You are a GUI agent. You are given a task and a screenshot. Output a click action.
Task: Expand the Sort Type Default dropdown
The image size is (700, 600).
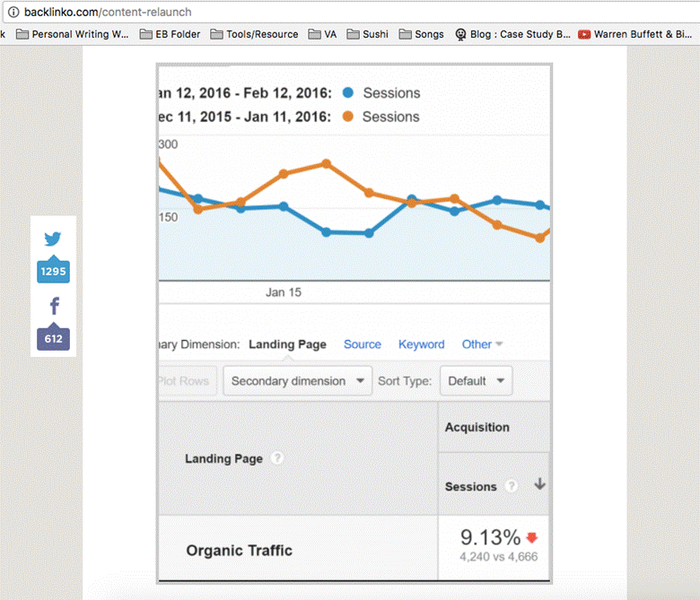pos(476,381)
